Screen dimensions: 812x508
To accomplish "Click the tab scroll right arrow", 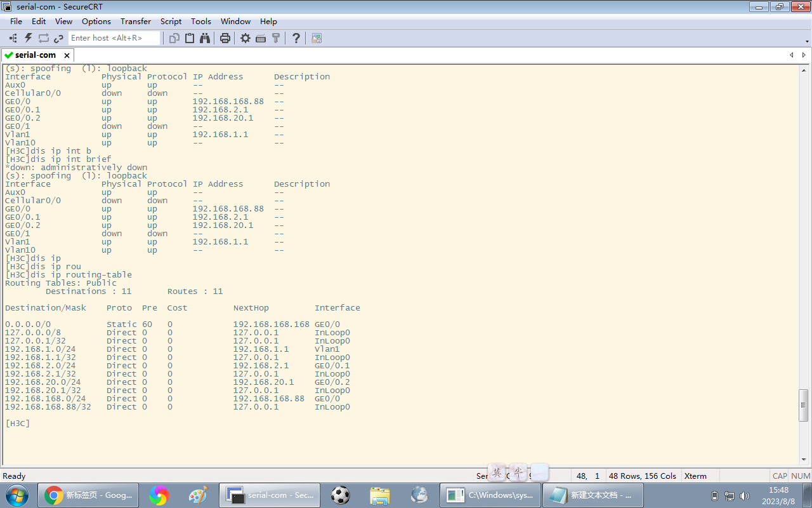I will 804,55.
